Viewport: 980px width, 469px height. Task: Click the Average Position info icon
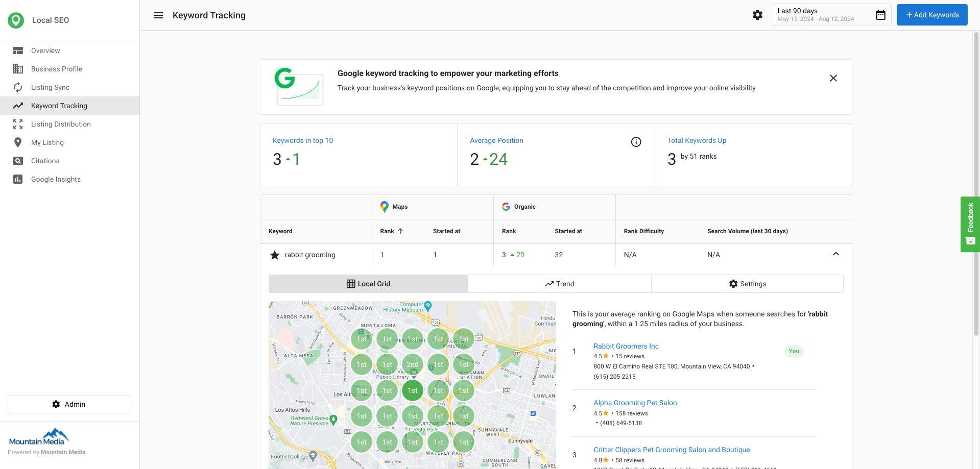[x=636, y=141]
